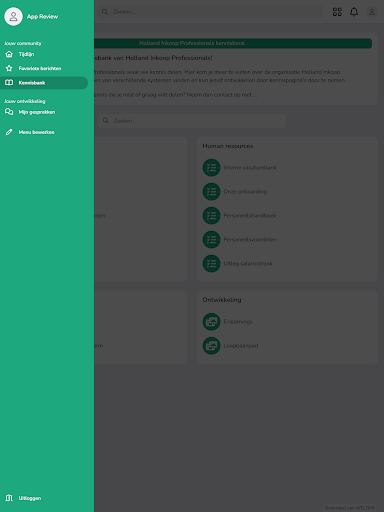Open the apps grid icon in the top bar
This screenshot has height=512, width=384.
[x=337, y=12]
